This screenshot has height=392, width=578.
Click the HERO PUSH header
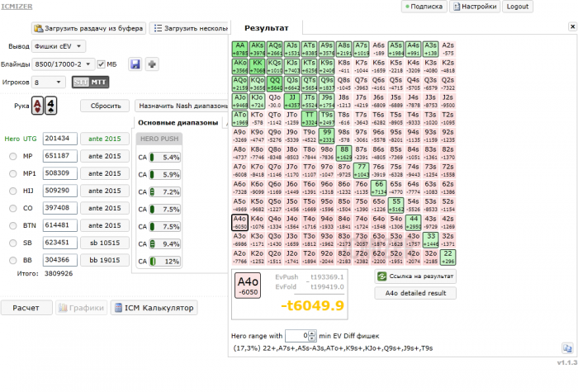159,139
